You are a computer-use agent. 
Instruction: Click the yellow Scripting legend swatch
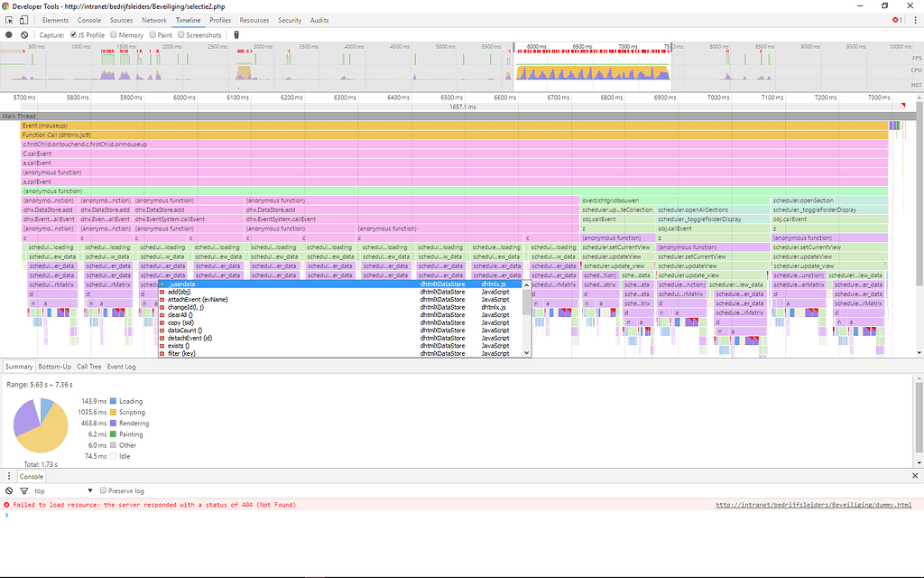(113, 412)
